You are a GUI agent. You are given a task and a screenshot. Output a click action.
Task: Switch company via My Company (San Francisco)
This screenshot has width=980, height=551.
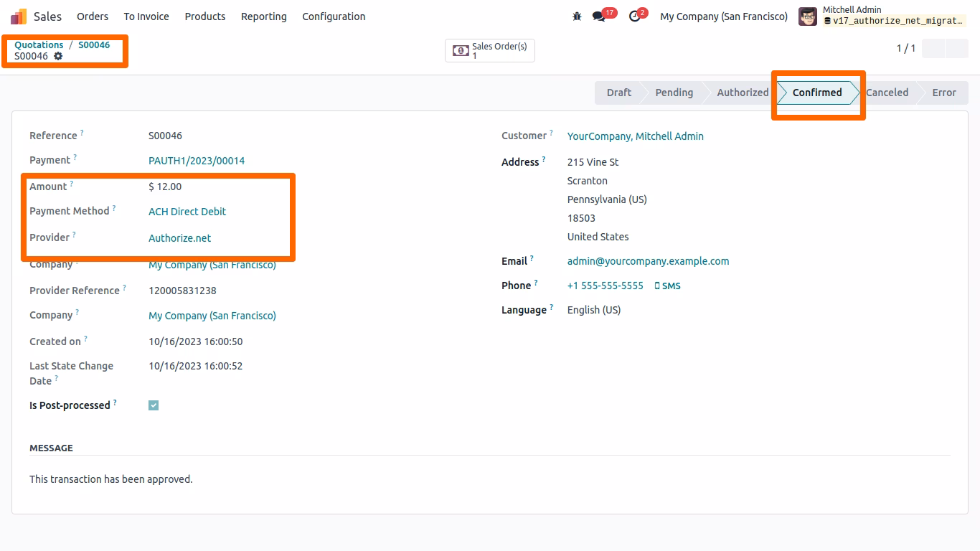pos(724,16)
